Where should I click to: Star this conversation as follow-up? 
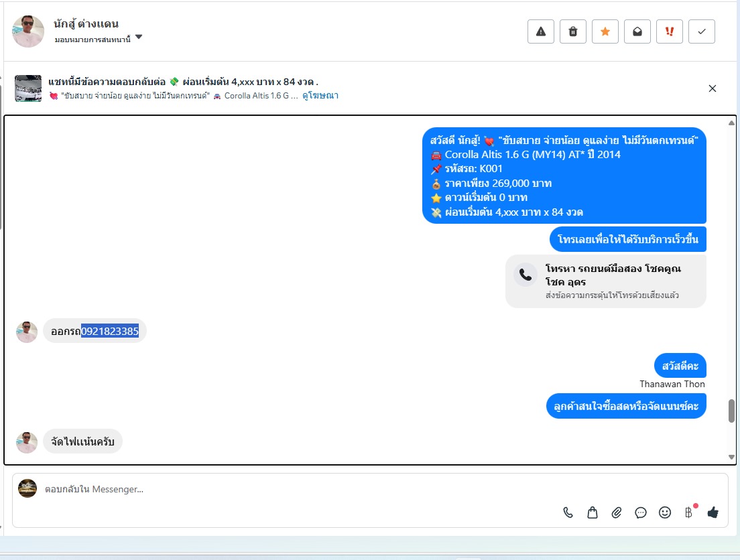605,31
